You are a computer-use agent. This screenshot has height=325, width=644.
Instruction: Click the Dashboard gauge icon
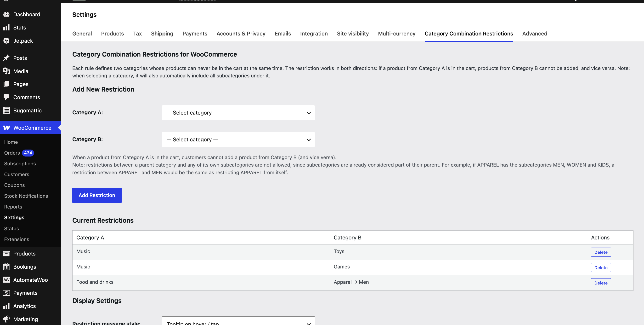tap(6, 15)
